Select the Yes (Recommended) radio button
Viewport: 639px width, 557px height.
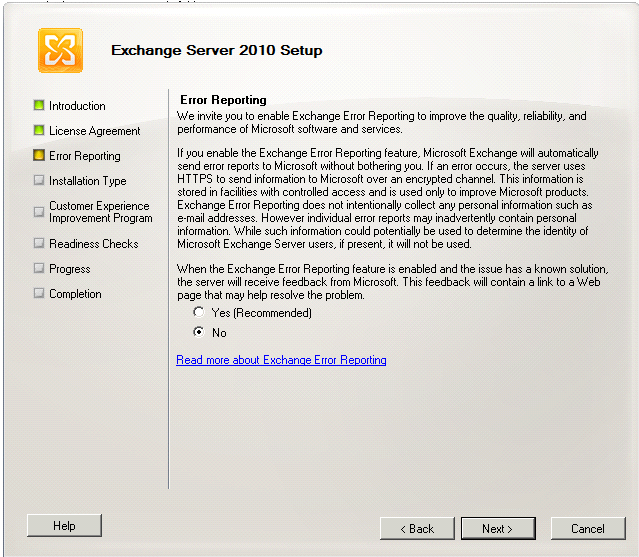(x=198, y=312)
